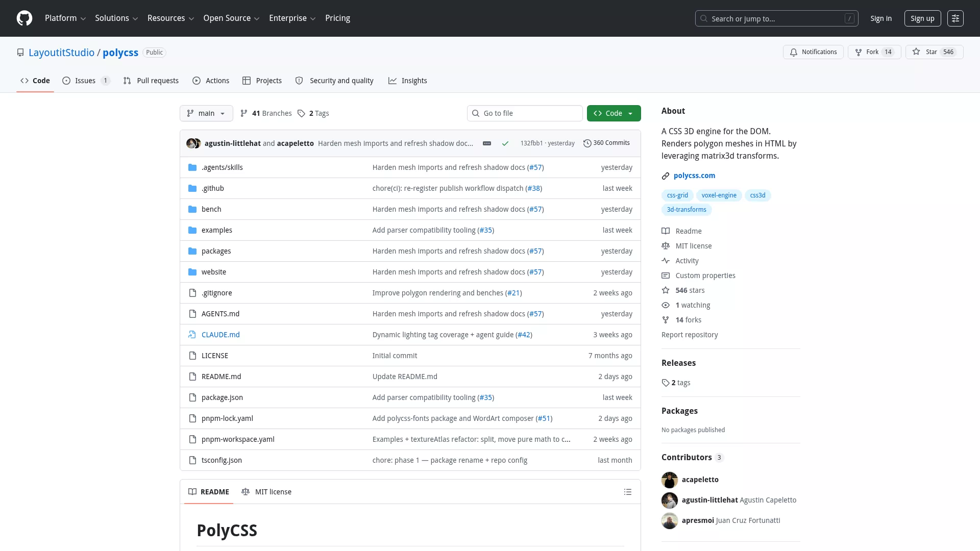
Task: Open the main branch selector dropdown
Action: (x=206, y=113)
